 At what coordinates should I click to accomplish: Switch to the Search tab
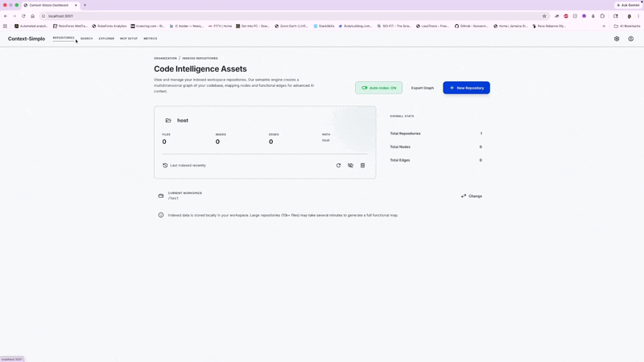click(x=87, y=39)
